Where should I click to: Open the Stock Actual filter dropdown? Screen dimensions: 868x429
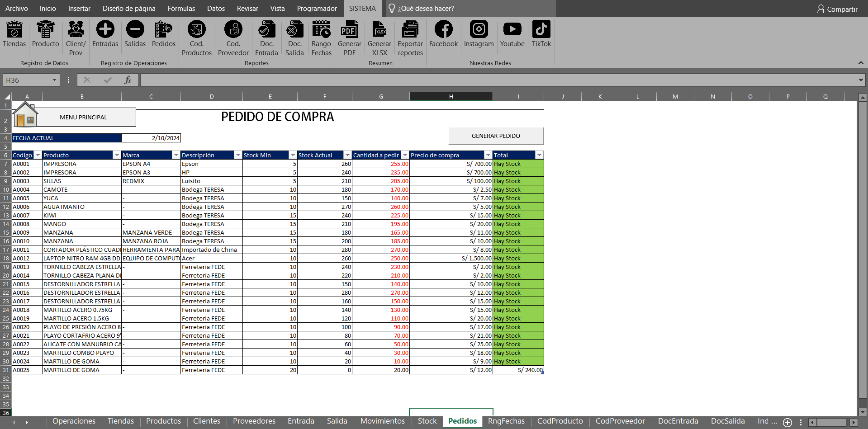[x=347, y=155]
